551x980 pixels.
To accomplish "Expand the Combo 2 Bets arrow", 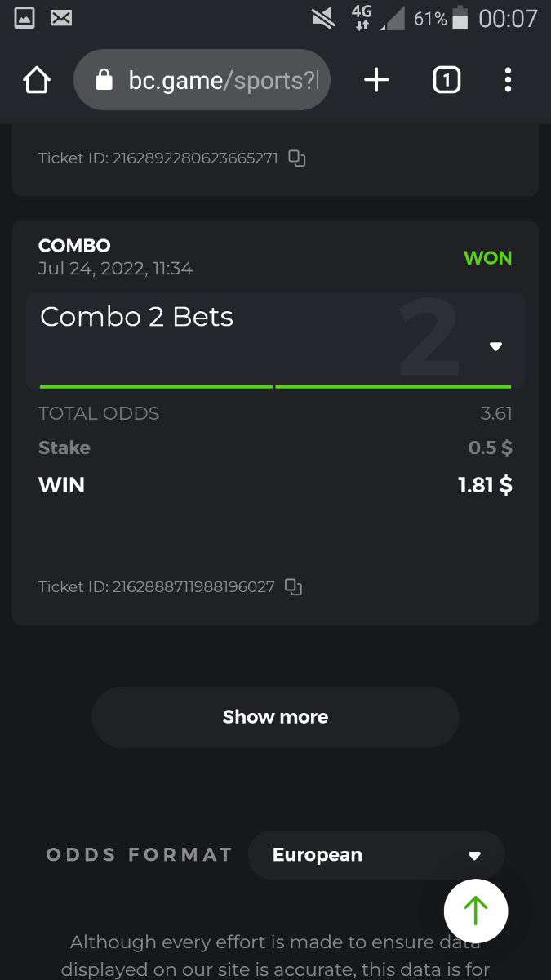I will [x=495, y=346].
